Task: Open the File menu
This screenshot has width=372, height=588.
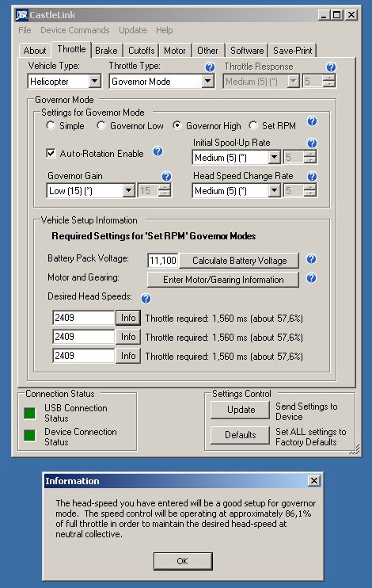Action: click(25, 30)
